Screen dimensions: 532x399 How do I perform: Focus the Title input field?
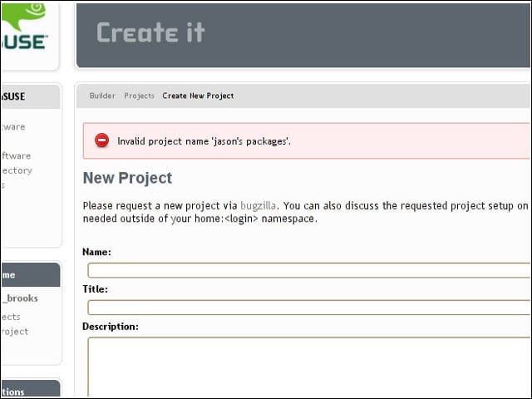(x=308, y=308)
